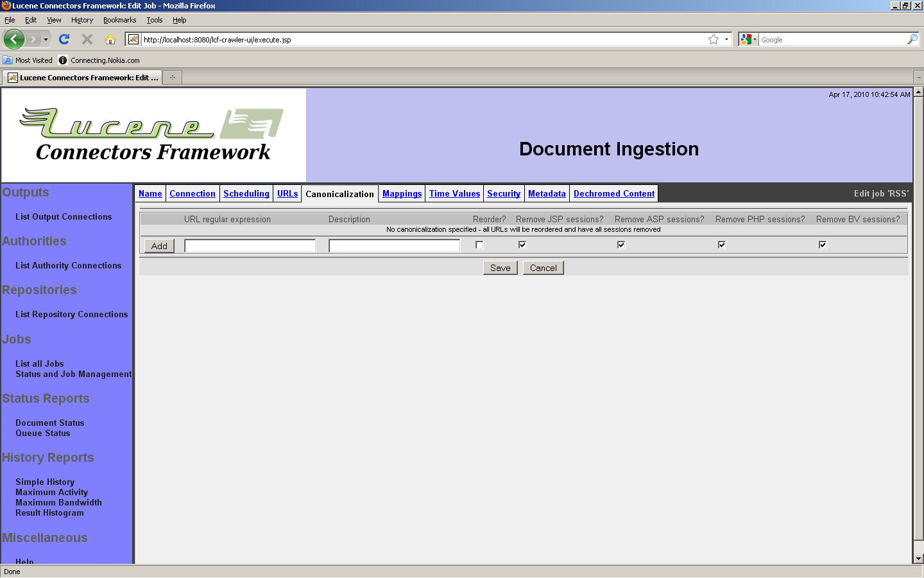924x578 pixels.
Task: Uncheck Remove JSP sessions checkbox
Action: [522, 245]
